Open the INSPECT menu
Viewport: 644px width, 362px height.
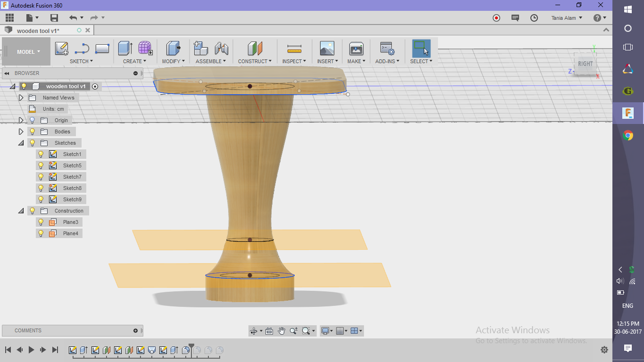[x=294, y=61]
